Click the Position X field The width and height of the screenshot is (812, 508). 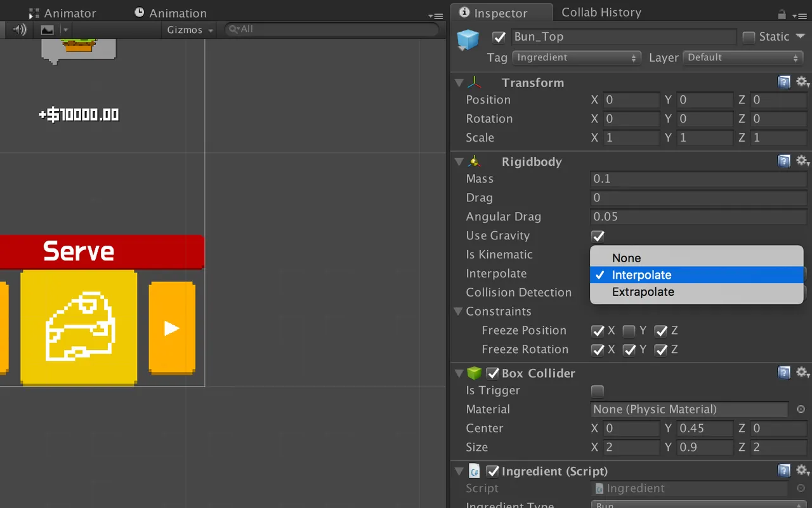[x=631, y=100]
